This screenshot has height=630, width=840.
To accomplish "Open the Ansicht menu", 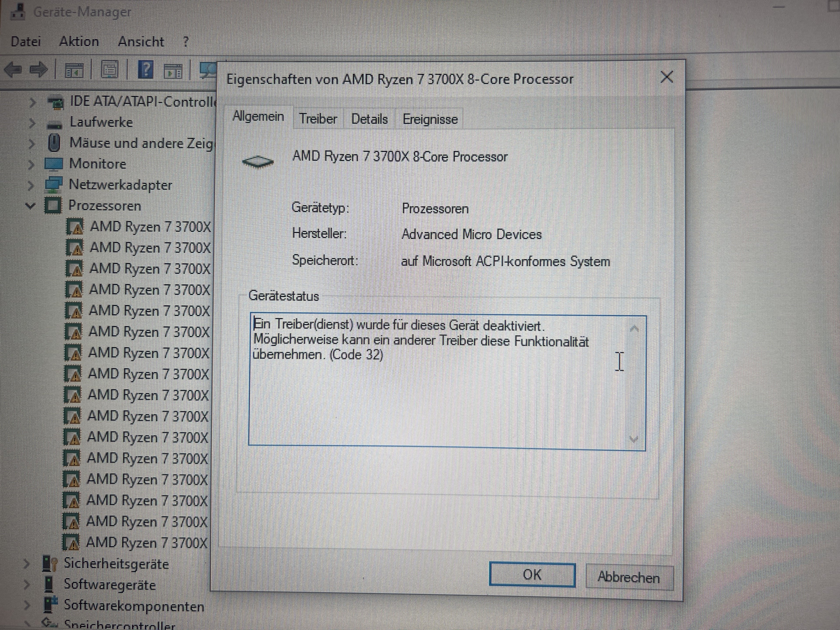I will (x=141, y=41).
